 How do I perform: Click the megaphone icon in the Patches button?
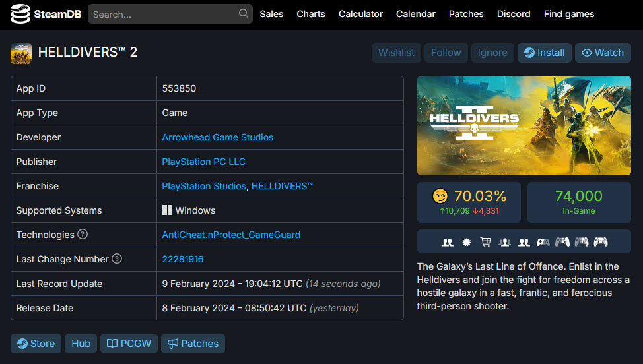click(x=173, y=344)
